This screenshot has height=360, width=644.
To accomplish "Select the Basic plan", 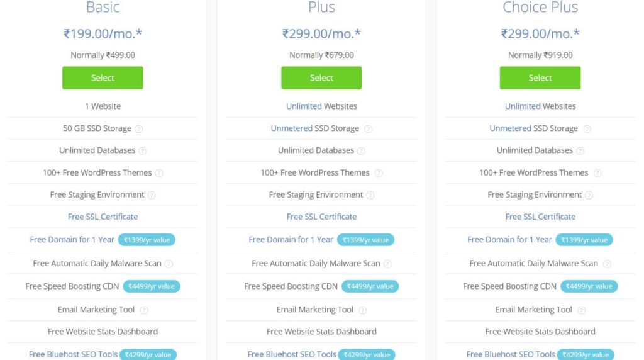I will coord(103,77).
